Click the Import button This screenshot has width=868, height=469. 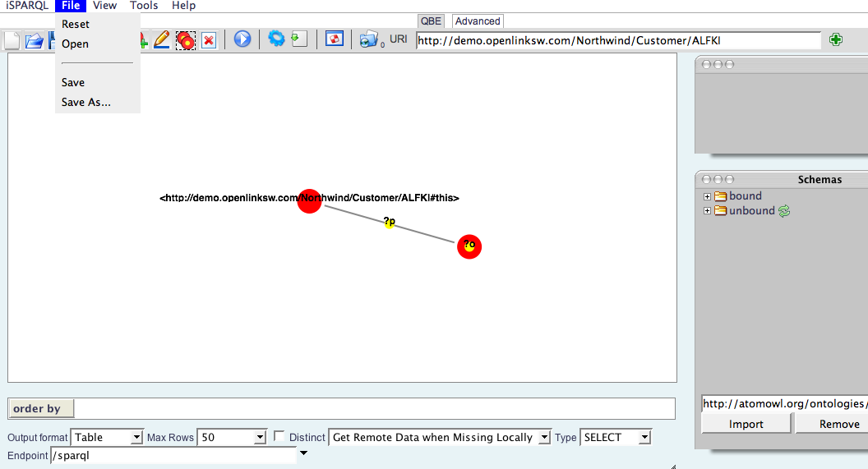coord(746,424)
